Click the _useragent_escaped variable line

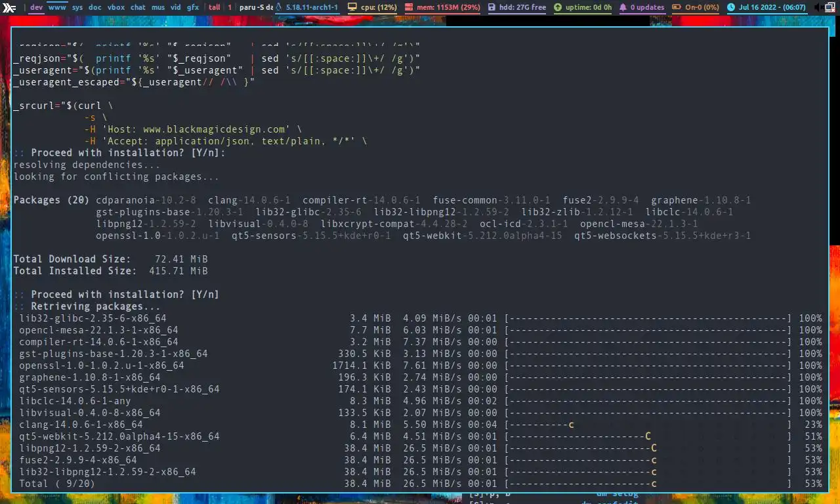click(134, 82)
